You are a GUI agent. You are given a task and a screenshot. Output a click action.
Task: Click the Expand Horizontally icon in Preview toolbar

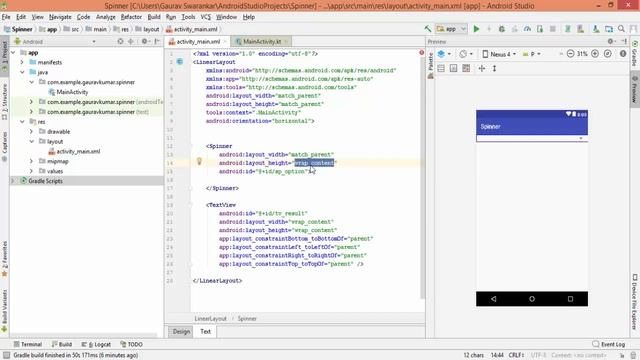[482, 69]
